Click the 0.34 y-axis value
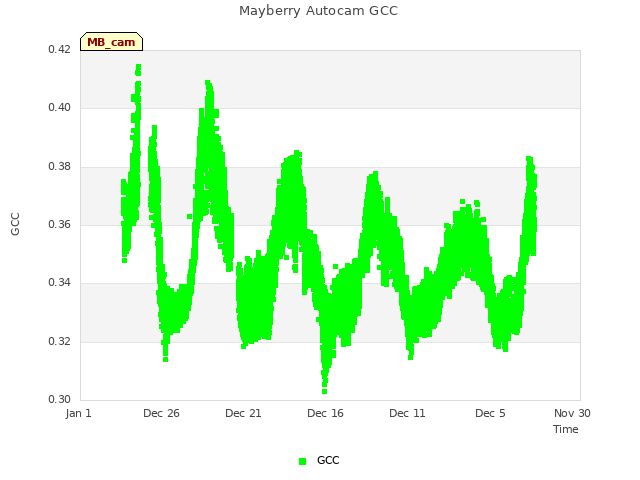 coord(60,282)
